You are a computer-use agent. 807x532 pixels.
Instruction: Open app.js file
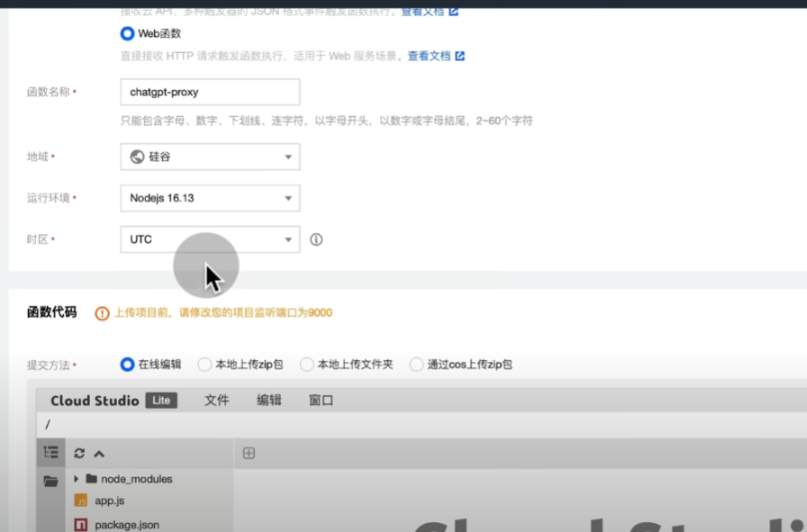tap(110, 500)
